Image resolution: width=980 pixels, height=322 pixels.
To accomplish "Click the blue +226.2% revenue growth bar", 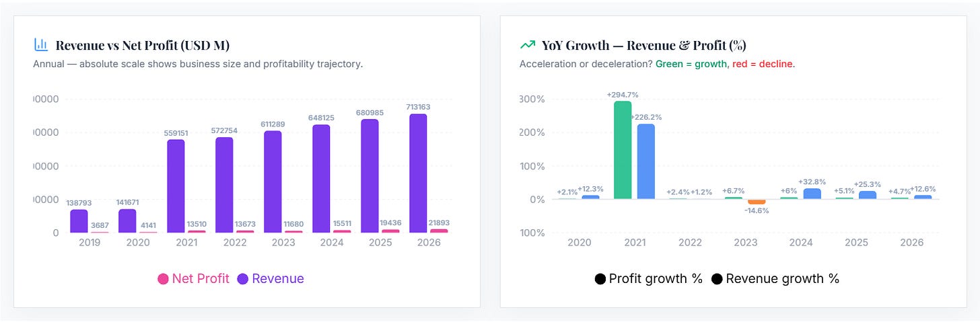I will (x=646, y=161).
